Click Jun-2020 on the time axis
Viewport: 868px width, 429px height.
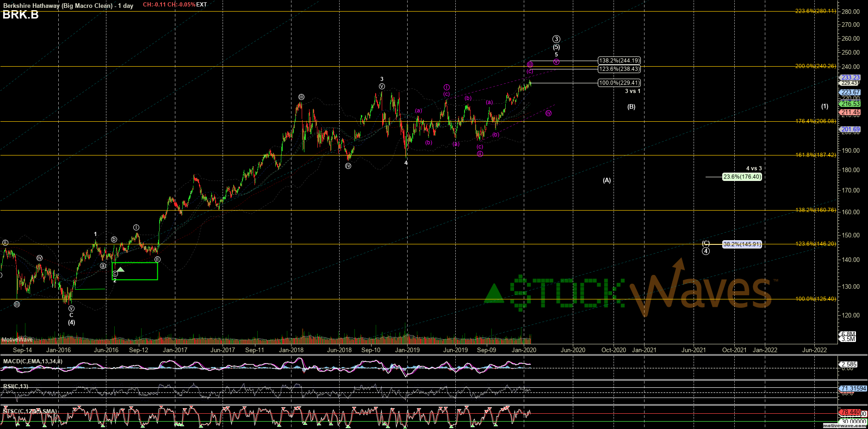[573, 350]
